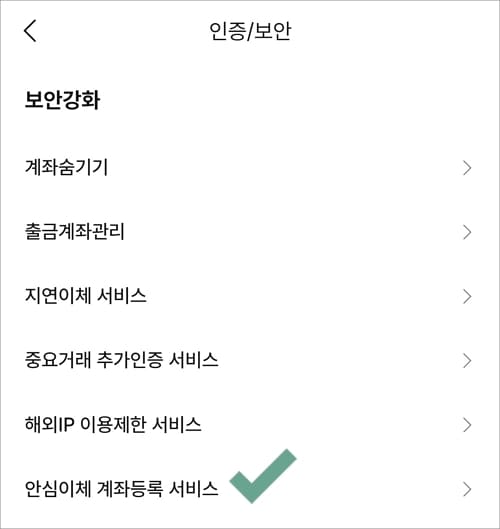
Task: Tap the word 추가인증 in the menu list
Action: 130,360
